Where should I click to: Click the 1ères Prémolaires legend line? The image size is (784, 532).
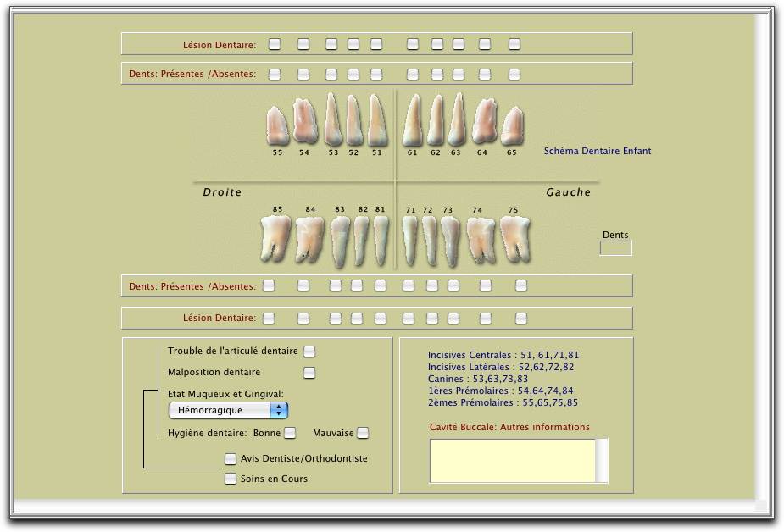[501, 391]
